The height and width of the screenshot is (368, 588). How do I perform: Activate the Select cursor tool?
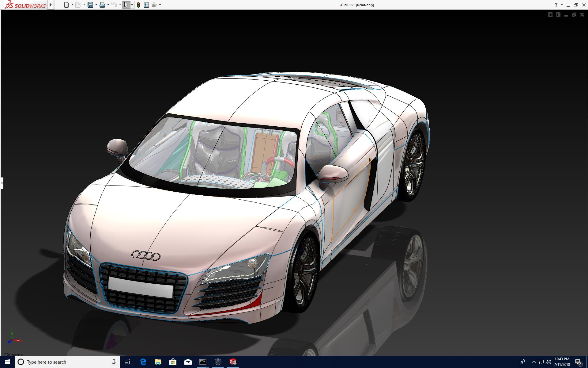point(126,5)
